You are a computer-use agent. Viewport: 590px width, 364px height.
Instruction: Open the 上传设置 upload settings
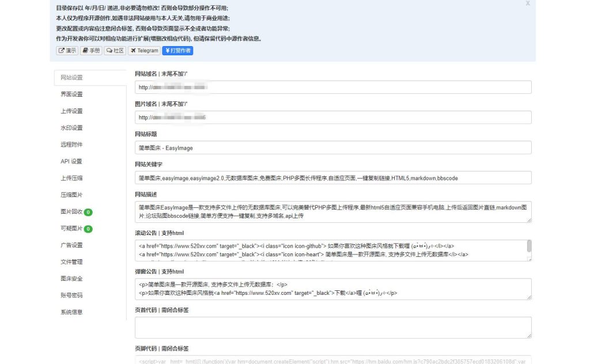(x=71, y=111)
